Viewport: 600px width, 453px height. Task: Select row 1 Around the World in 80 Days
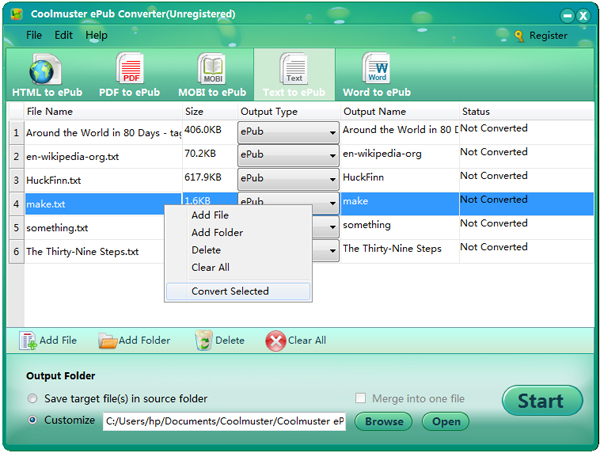pyautogui.click(x=103, y=133)
